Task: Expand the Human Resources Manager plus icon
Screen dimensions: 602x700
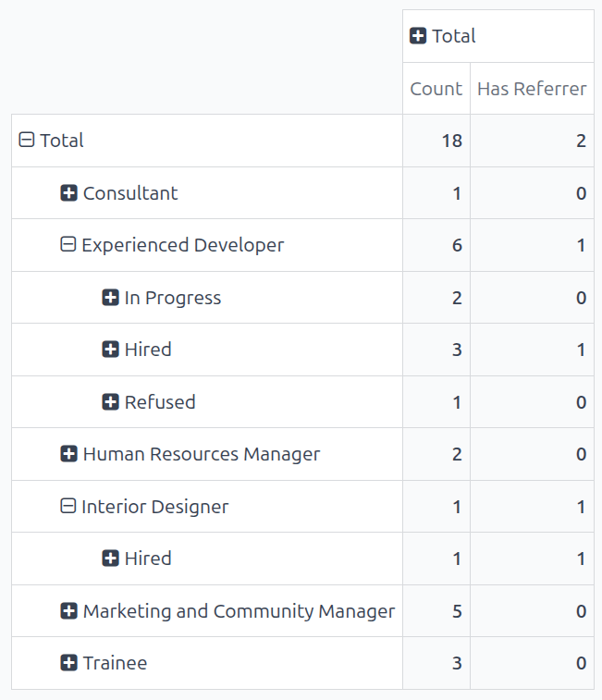Action: click(x=68, y=454)
